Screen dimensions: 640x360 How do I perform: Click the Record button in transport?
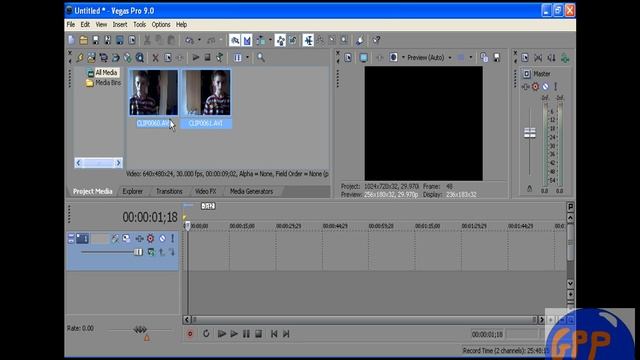pyautogui.click(x=190, y=334)
